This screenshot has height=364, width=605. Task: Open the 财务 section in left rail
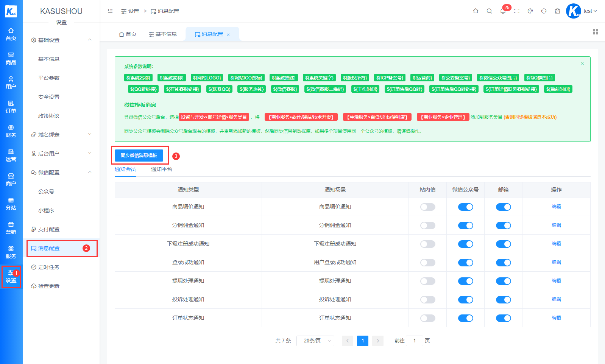[x=11, y=131]
